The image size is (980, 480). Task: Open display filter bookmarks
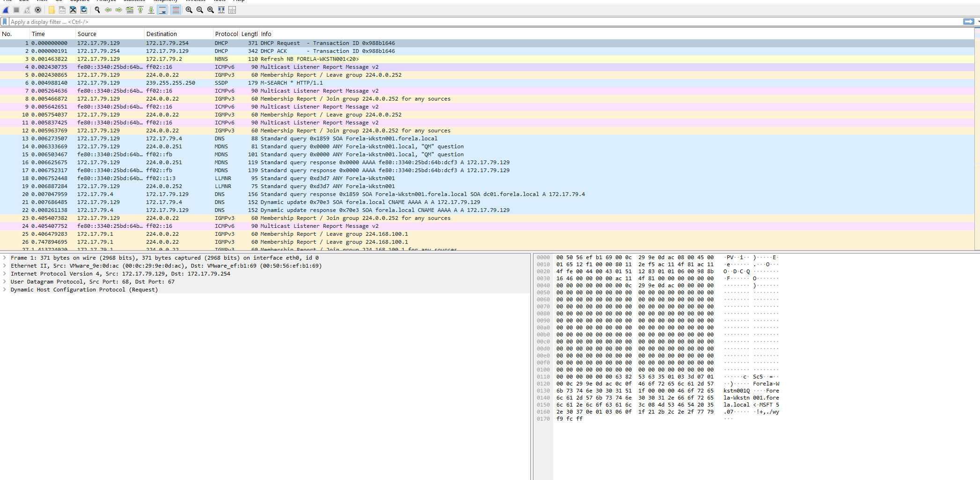pos(5,22)
